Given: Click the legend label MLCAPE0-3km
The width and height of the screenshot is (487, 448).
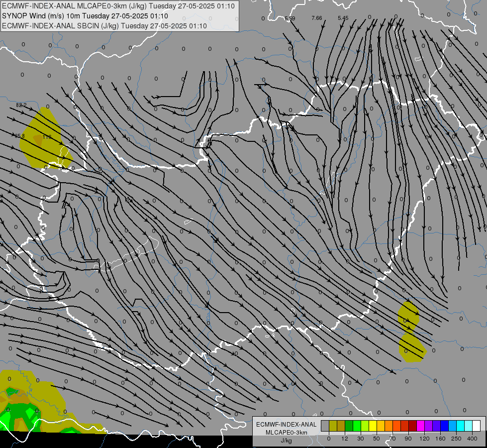Looking at the screenshot, I should click(x=287, y=433).
